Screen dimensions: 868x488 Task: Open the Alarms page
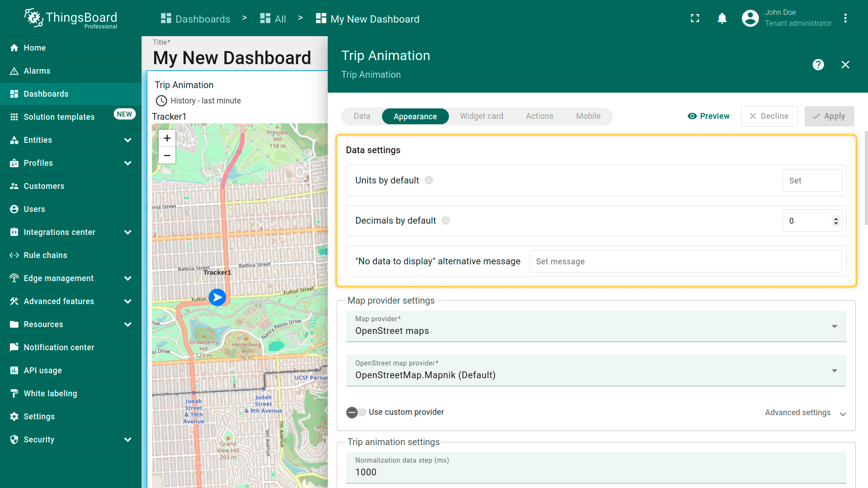(71, 70)
